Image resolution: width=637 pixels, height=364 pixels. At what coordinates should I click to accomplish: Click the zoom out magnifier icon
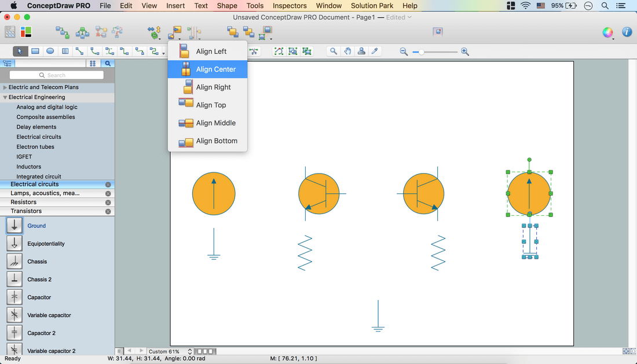point(404,52)
